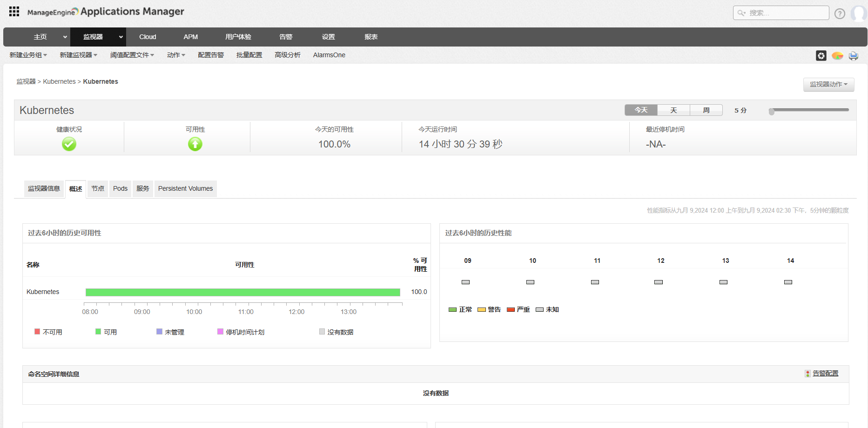The width and height of the screenshot is (868, 428).
Task: Open the pie chart reports icon
Action: [x=838, y=56]
